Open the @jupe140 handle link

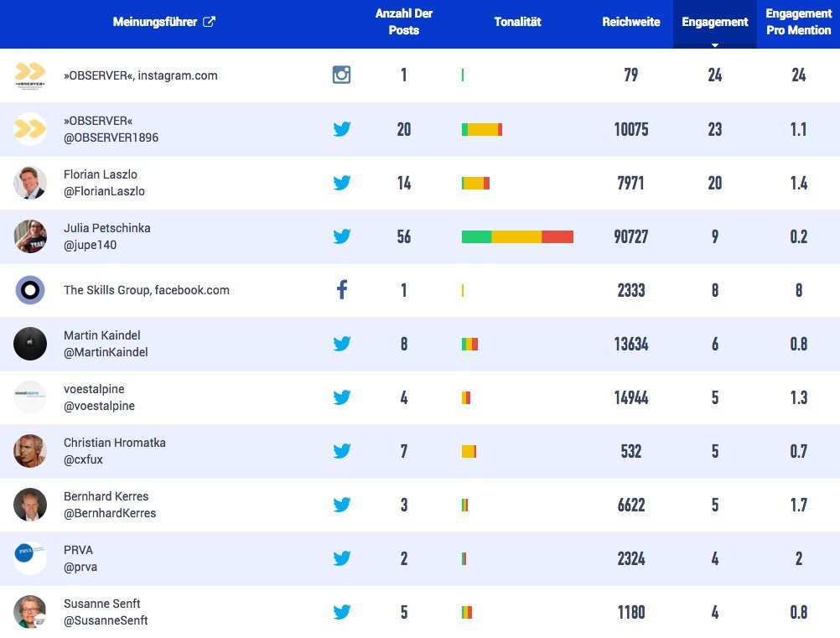point(90,245)
